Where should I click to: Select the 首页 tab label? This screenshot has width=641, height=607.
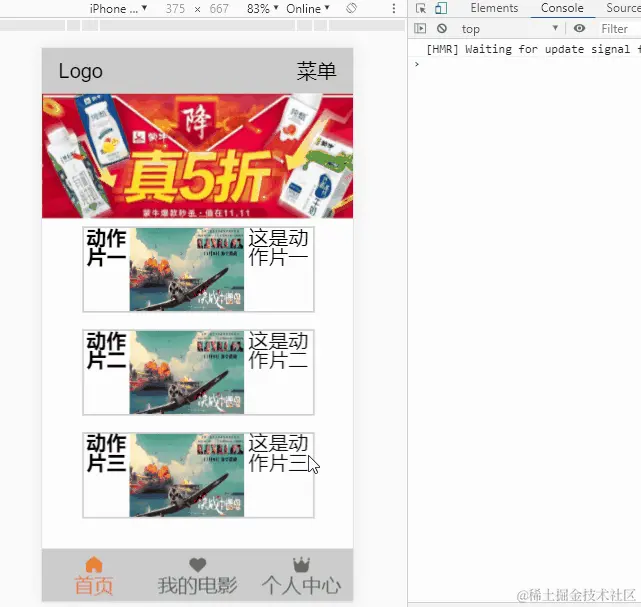click(94, 585)
